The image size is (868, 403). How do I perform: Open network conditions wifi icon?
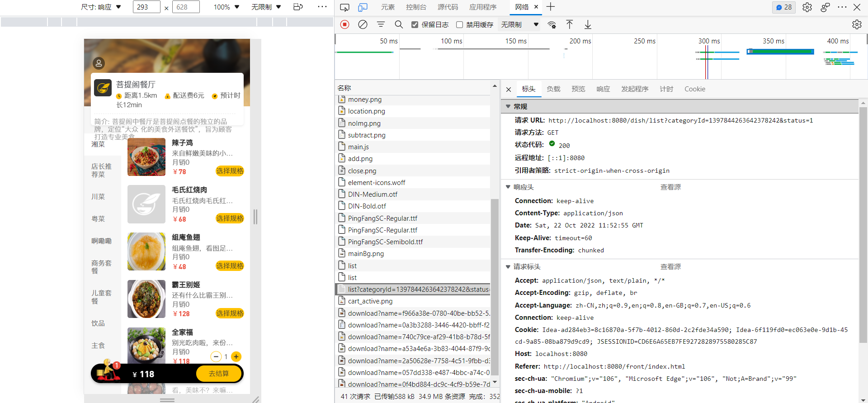[552, 24]
